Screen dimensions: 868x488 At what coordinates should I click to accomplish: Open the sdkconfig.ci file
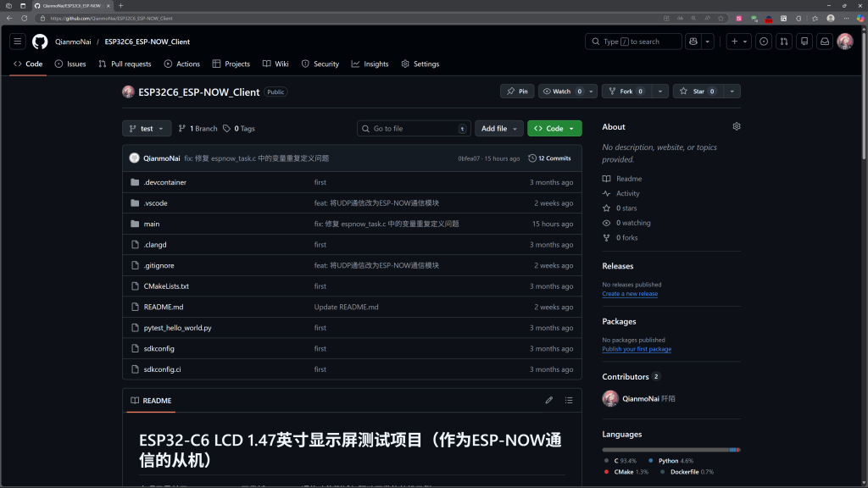(162, 369)
